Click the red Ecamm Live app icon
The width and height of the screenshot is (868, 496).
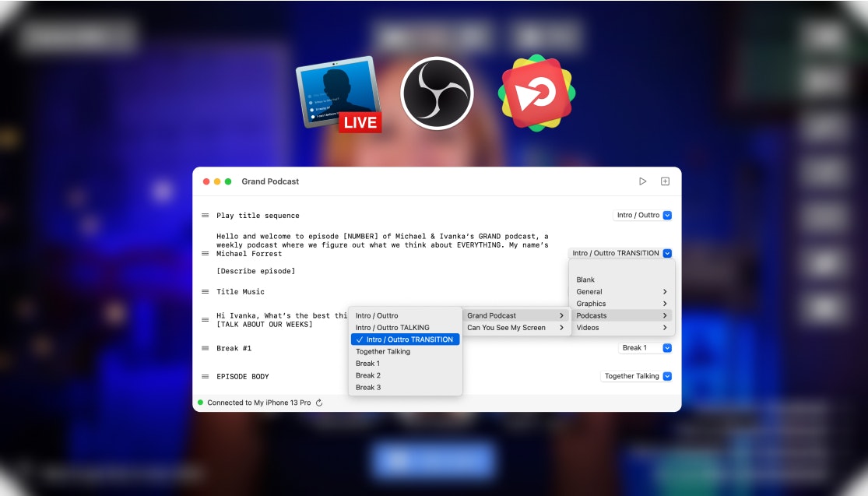click(536, 93)
